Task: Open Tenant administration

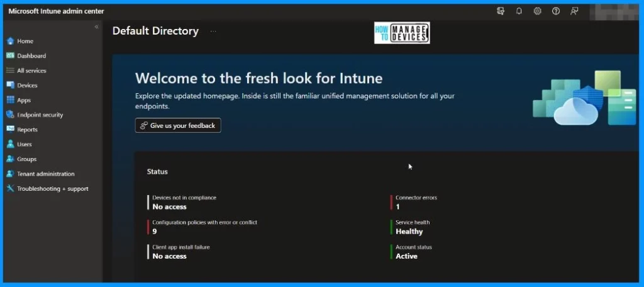Action: pos(45,174)
